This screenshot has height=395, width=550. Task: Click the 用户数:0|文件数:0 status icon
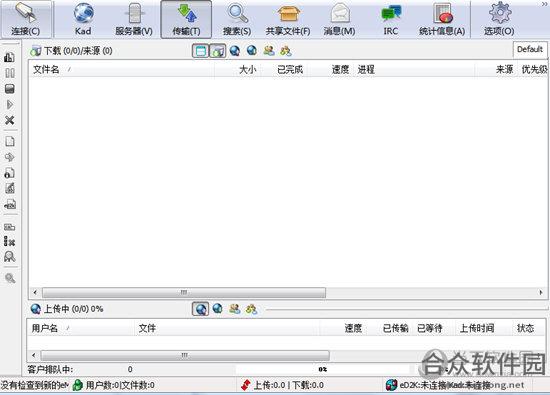tap(77, 385)
